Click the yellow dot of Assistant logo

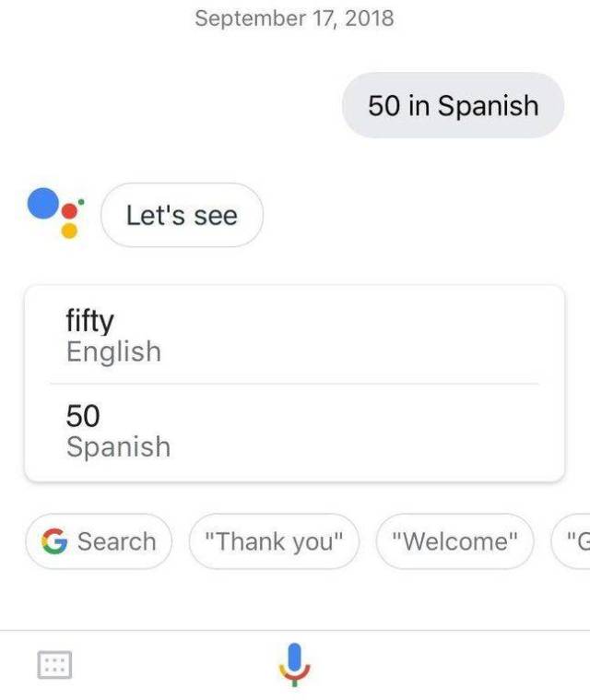(69, 231)
